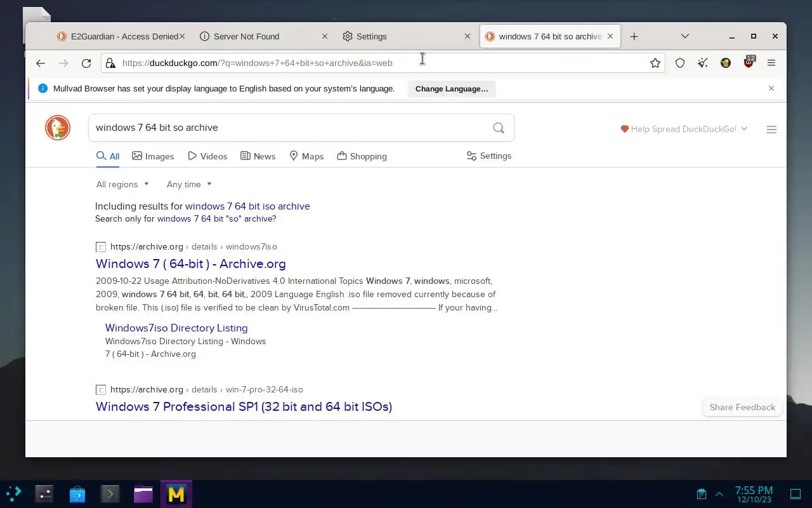Open the browser application hamburger menu
This screenshot has width=812, height=508.
(771, 63)
